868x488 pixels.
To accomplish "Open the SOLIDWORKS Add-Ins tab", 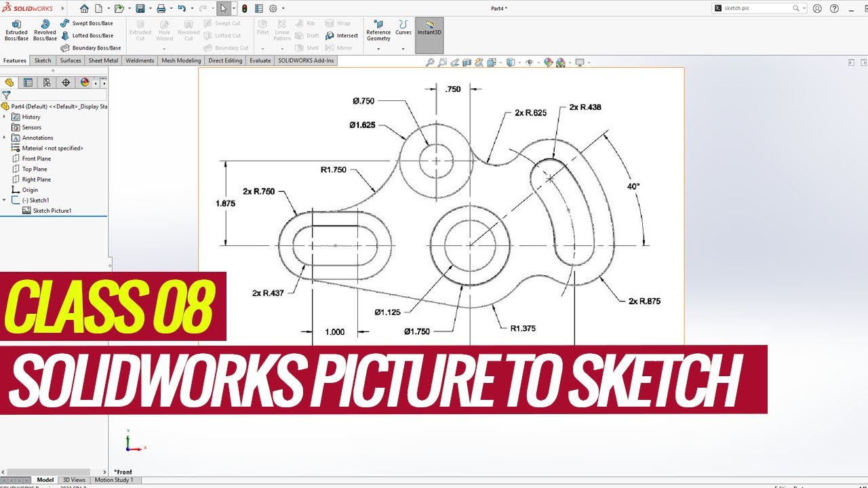I will pyautogui.click(x=305, y=60).
